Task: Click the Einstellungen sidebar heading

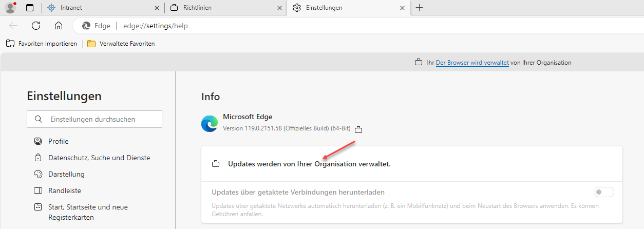Action: point(64,96)
